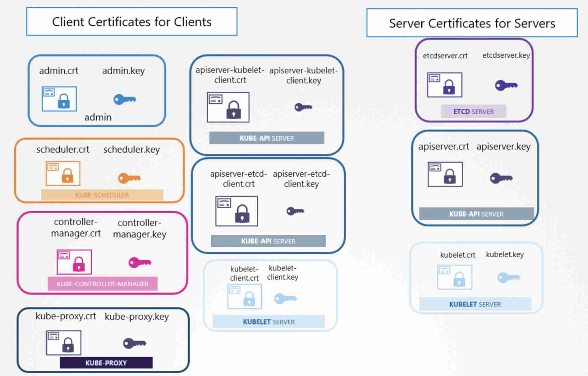Select the purple etcdserver.crt certificate icon

(445, 85)
